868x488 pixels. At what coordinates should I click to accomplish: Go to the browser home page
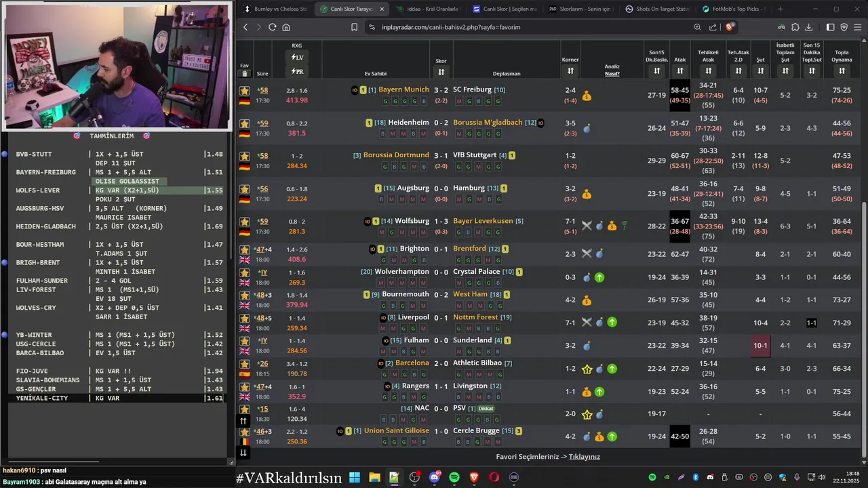(x=286, y=27)
